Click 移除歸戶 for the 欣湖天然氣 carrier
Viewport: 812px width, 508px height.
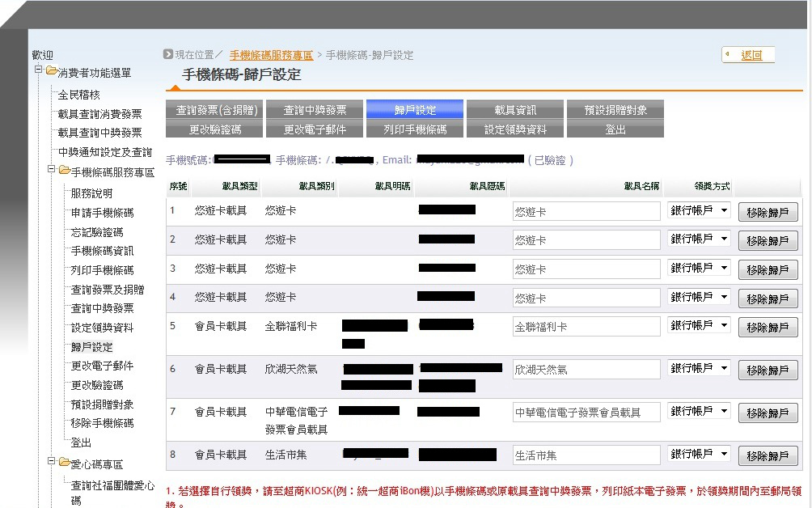[x=767, y=369]
